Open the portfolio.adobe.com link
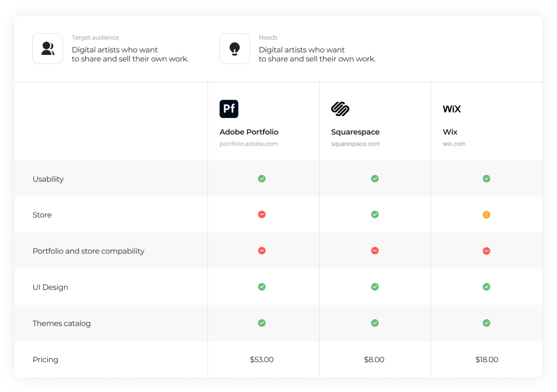Viewport: 557px width, 392px height. (249, 143)
